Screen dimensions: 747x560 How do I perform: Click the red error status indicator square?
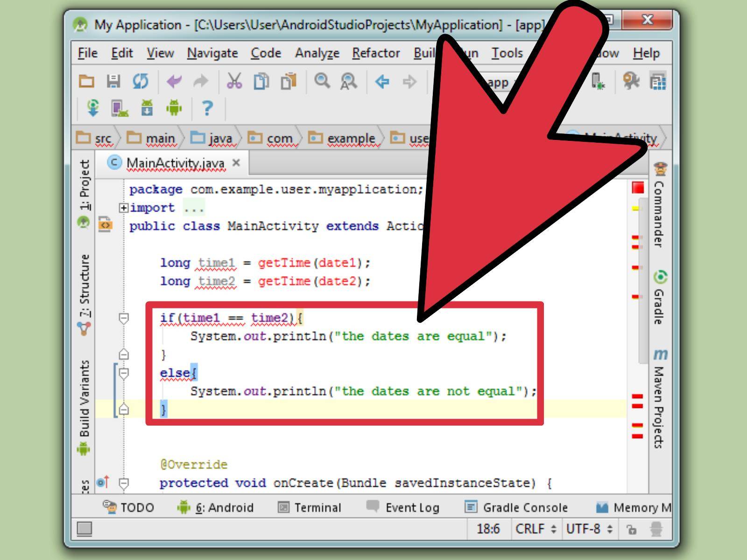tap(638, 188)
